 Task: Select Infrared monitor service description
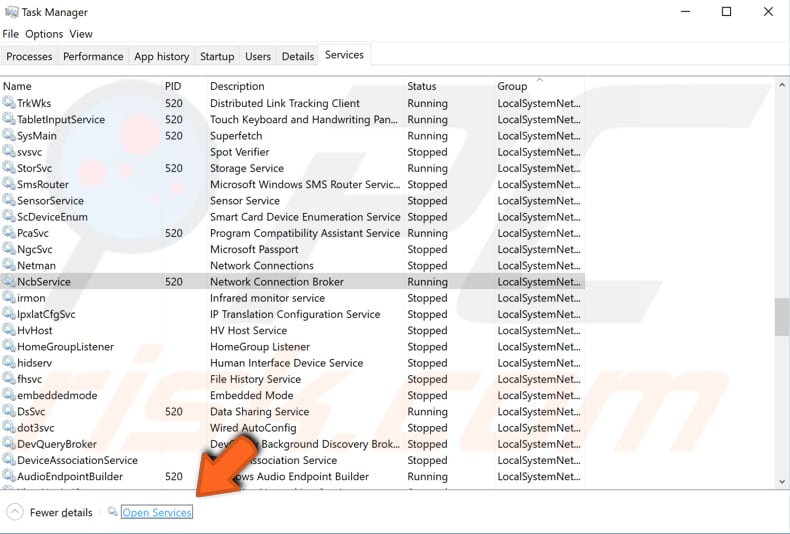point(267,298)
